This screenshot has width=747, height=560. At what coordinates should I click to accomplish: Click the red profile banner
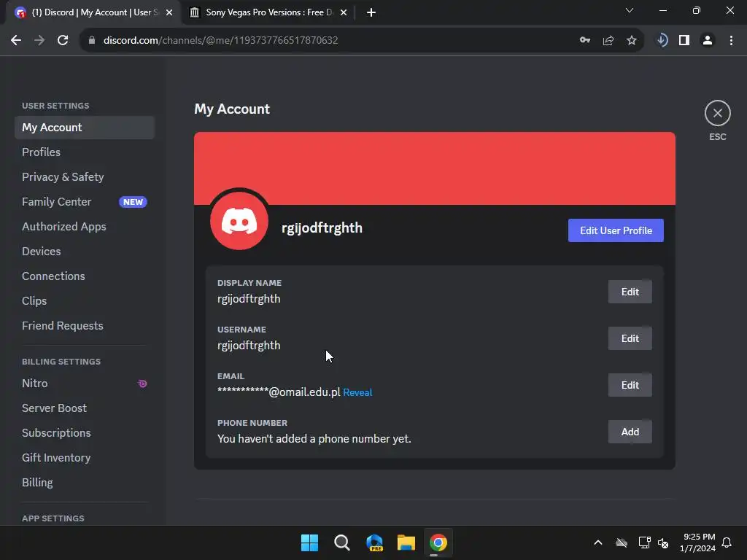435,168
